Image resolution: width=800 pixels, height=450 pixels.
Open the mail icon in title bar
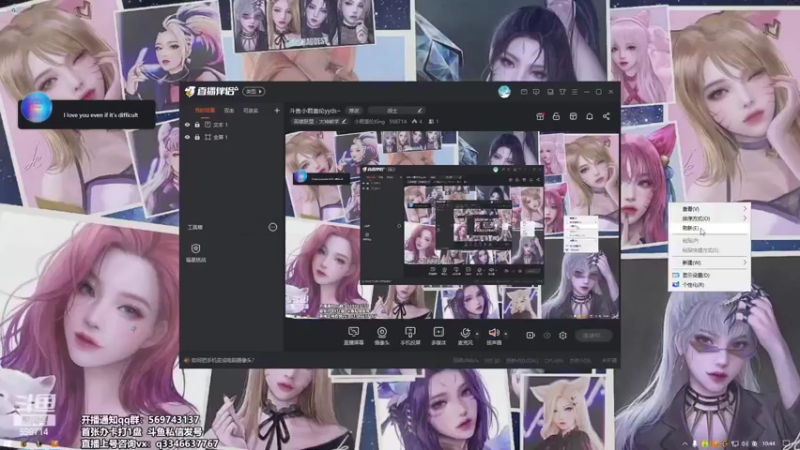coord(524,92)
